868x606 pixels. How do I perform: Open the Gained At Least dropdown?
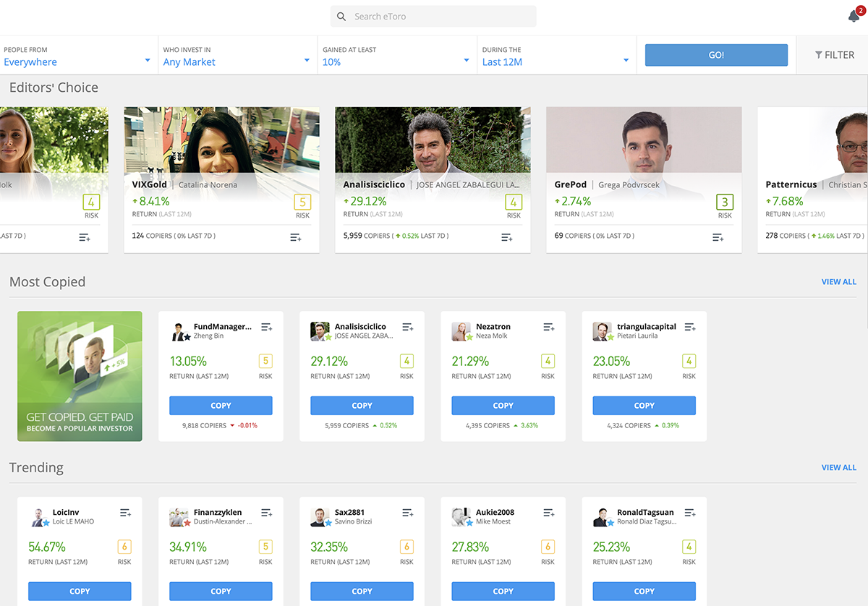397,56
